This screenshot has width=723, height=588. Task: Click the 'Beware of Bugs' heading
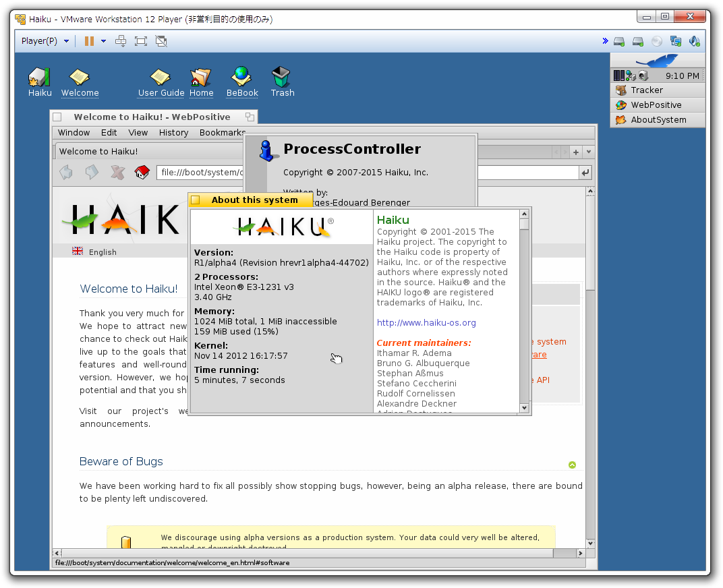pos(121,462)
